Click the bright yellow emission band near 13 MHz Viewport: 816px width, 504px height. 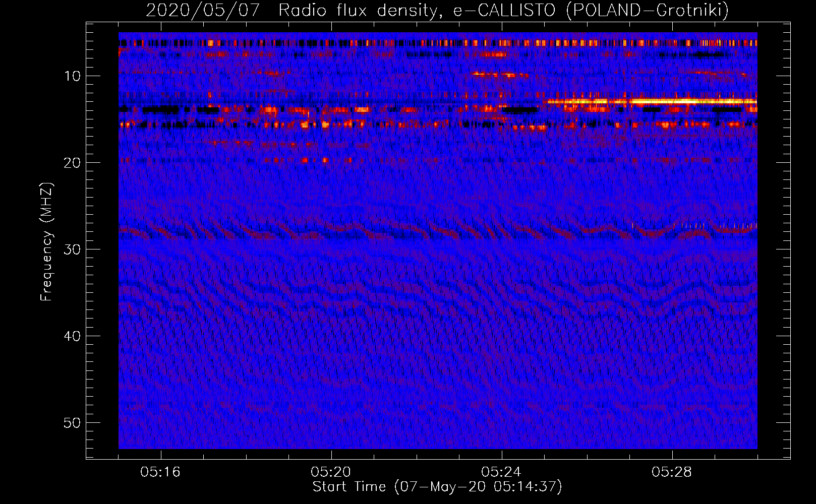[x=651, y=101]
